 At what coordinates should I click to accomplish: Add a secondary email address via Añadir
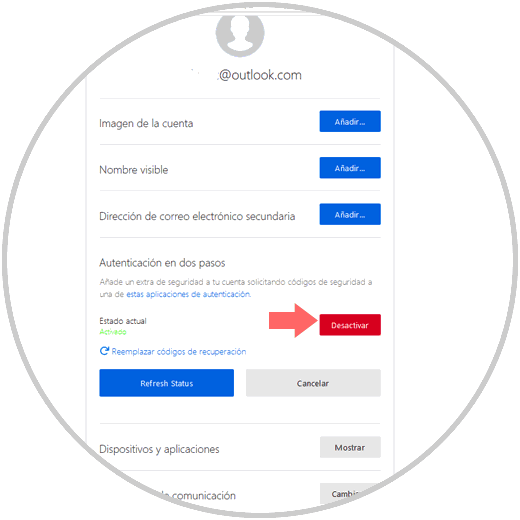click(350, 214)
